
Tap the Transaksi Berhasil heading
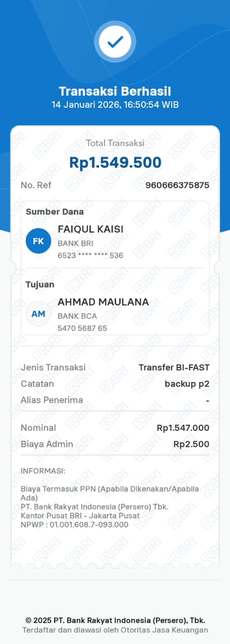pos(115,91)
